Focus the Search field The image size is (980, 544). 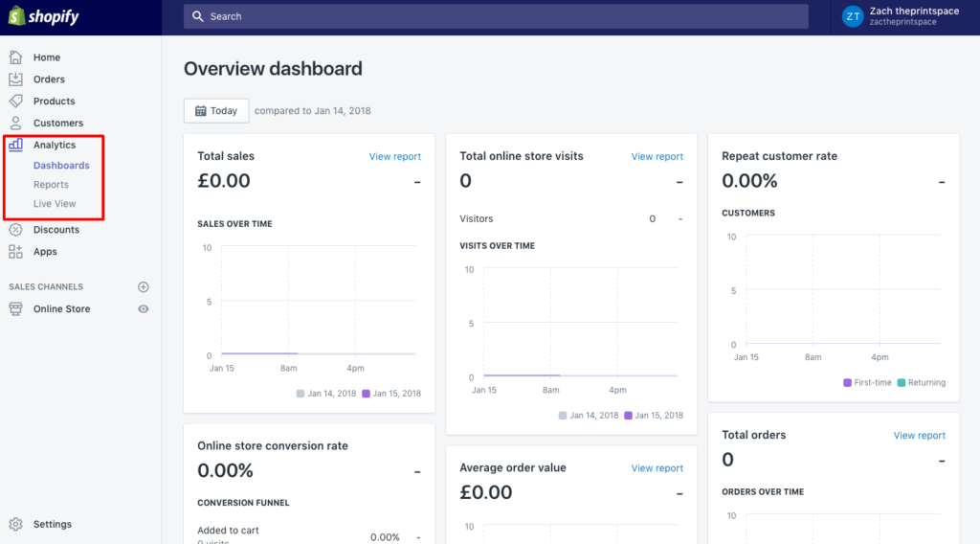pyautogui.click(x=496, y=16)
